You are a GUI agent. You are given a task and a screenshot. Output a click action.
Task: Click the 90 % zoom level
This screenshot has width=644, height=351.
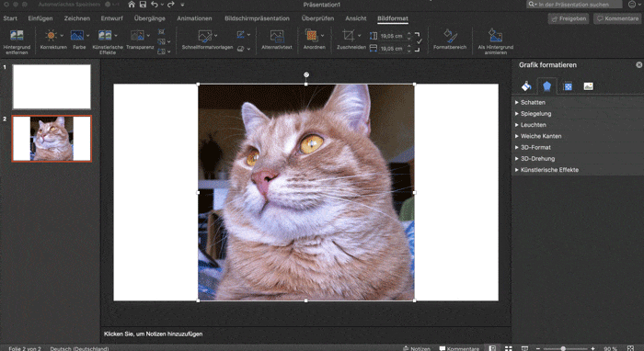[x=610, y=348]
